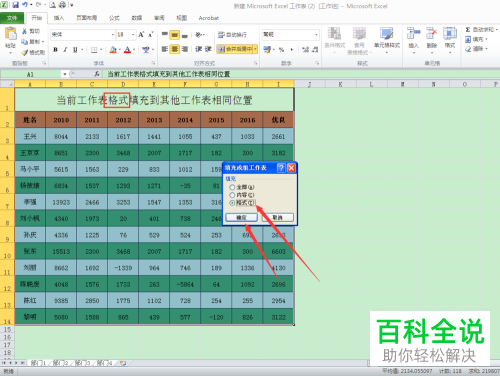Screen dimensions: 500x376
Task: Click the Cut scissors icon
Action: coord(25,31)
